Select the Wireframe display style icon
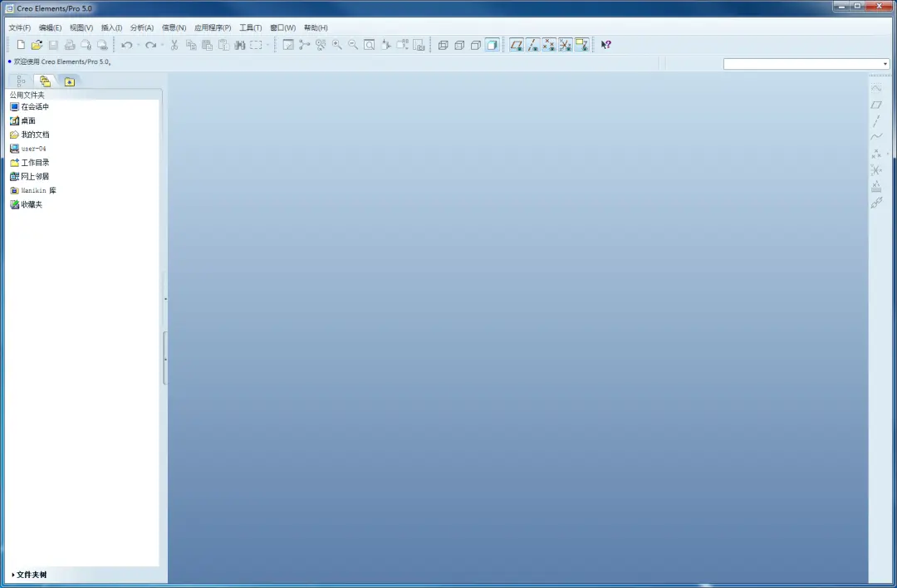This screenshot has width=897, height=588. click(443, 45)
